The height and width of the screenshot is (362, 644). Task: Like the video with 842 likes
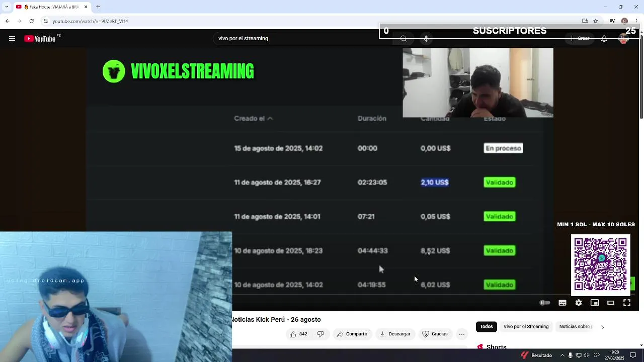click(x=298, y=334)
